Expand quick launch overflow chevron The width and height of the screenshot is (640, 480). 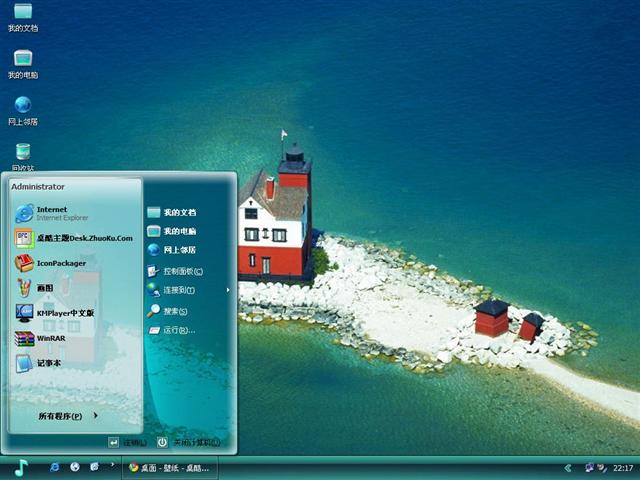[x=112, y=464]
